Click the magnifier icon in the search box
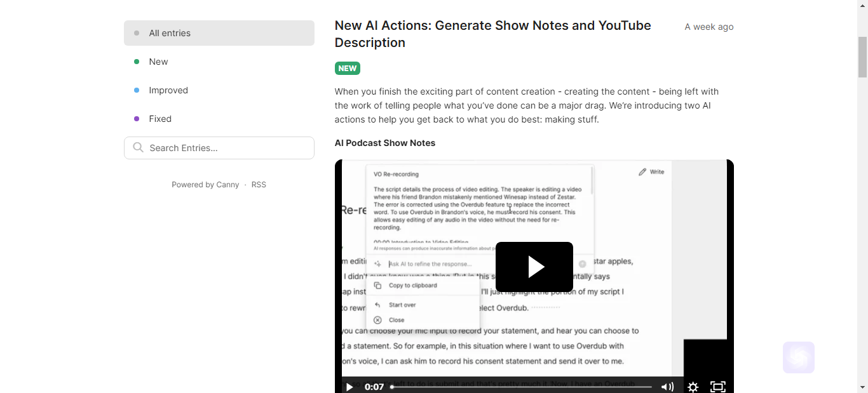868x393 pixels. click(x=138, y=148)
